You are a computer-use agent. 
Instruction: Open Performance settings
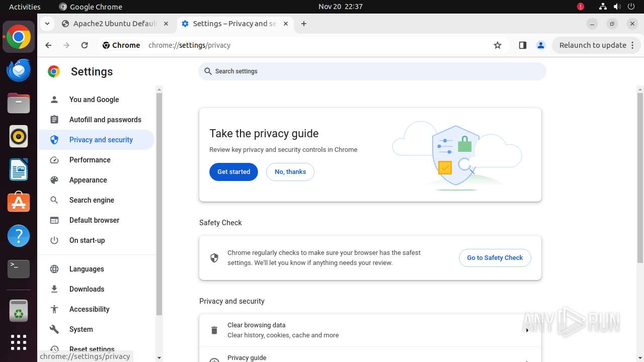tap(96, 160)
